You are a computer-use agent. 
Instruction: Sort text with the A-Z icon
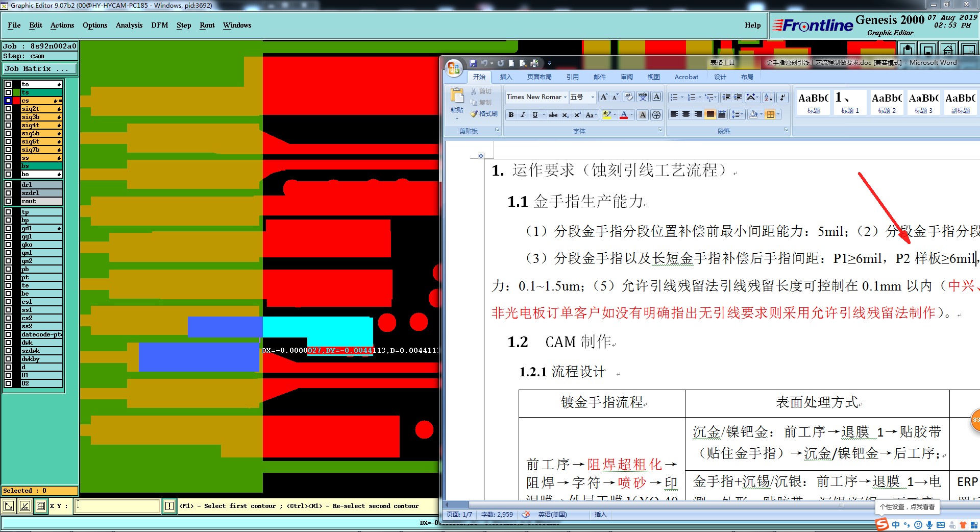[x=769, y=97]
